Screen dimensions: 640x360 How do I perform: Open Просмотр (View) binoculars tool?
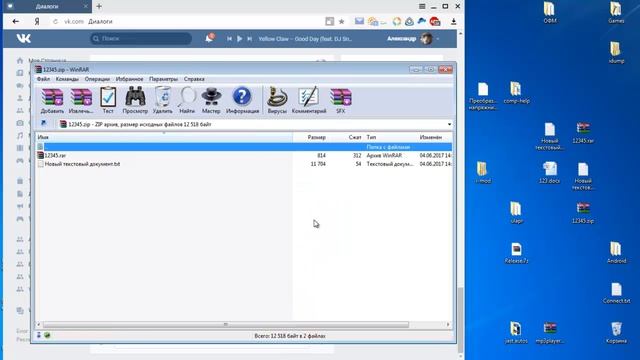click(135, 100)
